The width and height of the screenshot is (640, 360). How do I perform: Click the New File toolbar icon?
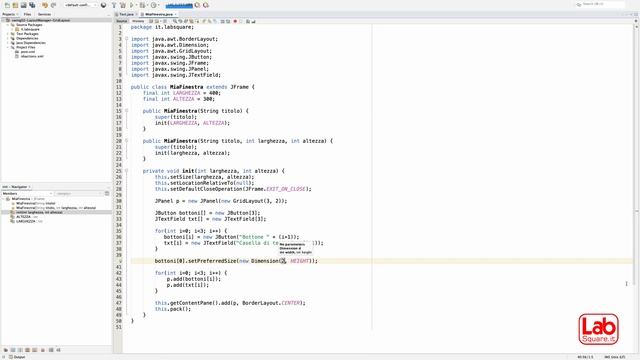(x=7, y=5)
